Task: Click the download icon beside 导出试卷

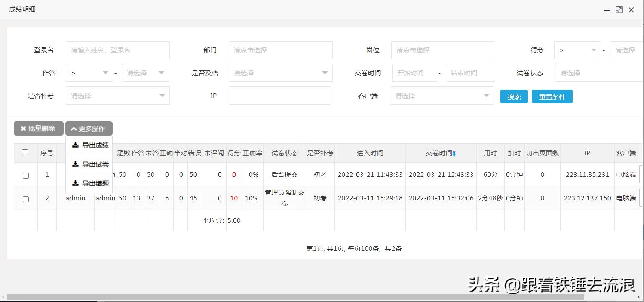Action: click(x=75, y=164)
